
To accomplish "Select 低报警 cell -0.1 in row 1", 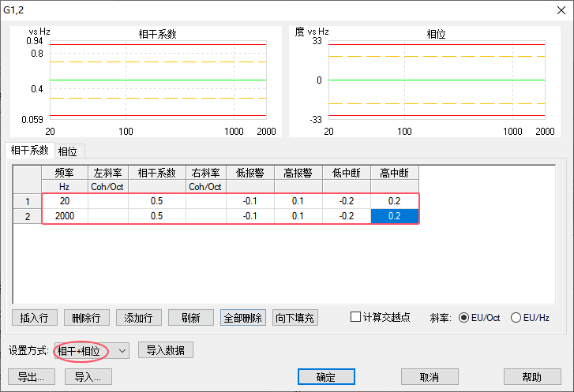I will 250,201.
